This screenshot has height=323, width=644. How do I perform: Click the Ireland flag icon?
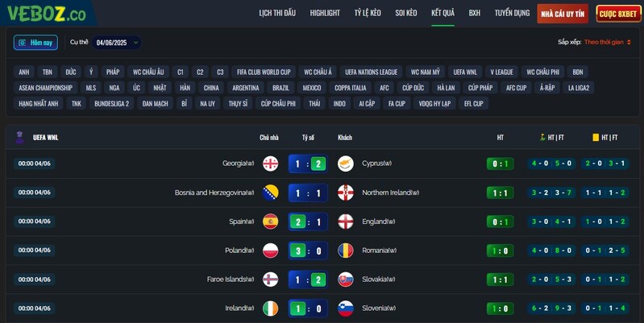coord(270,309)
